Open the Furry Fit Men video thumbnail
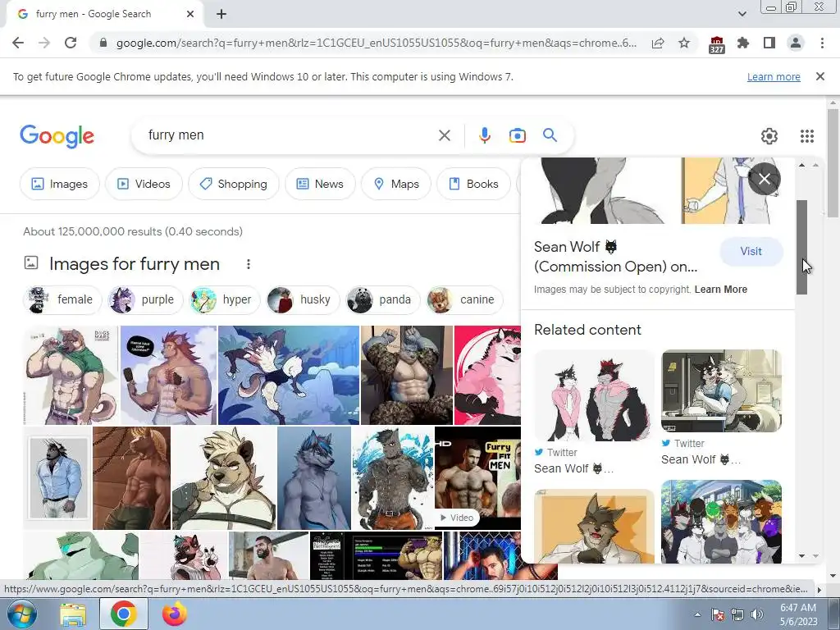 (477, 478)
